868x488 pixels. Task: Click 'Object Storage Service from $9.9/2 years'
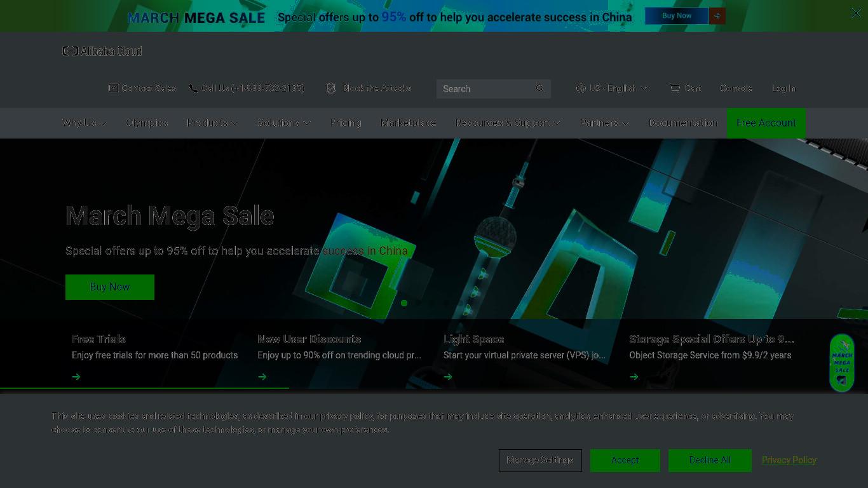[x=710, y=355]
